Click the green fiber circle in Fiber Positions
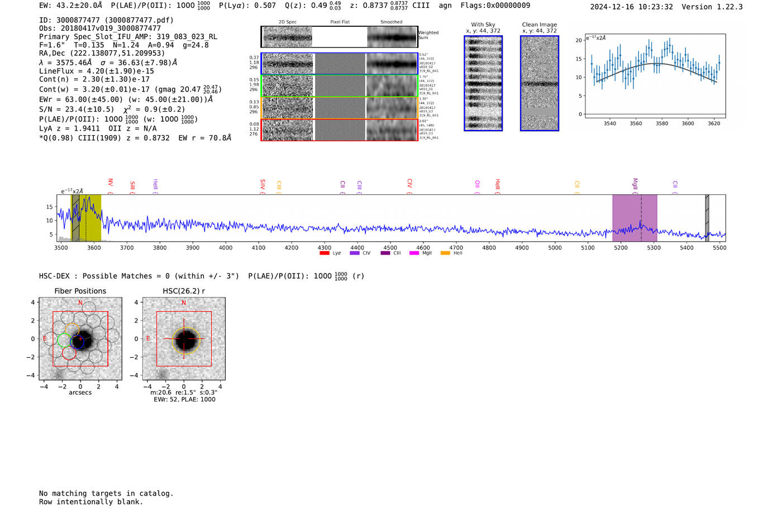Screen dimensions: 782x532 pyautogui.click(x=64, y=340)
